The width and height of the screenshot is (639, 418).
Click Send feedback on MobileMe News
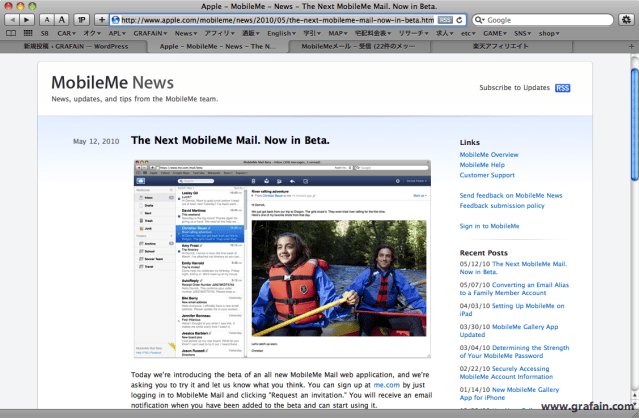511,195
